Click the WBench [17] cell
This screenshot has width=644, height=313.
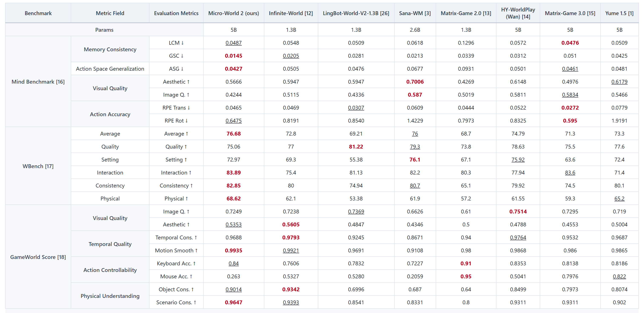[38, 166]
